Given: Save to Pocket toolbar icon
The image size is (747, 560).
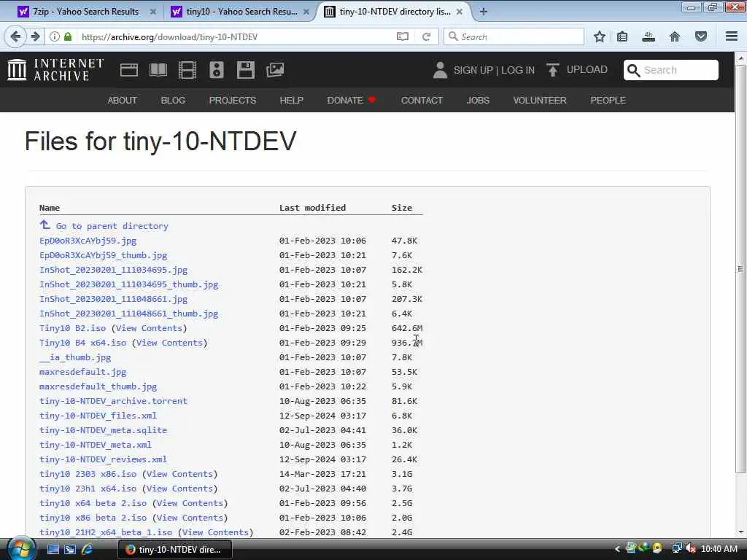Looking at the screenshot, I should (701, 36).
